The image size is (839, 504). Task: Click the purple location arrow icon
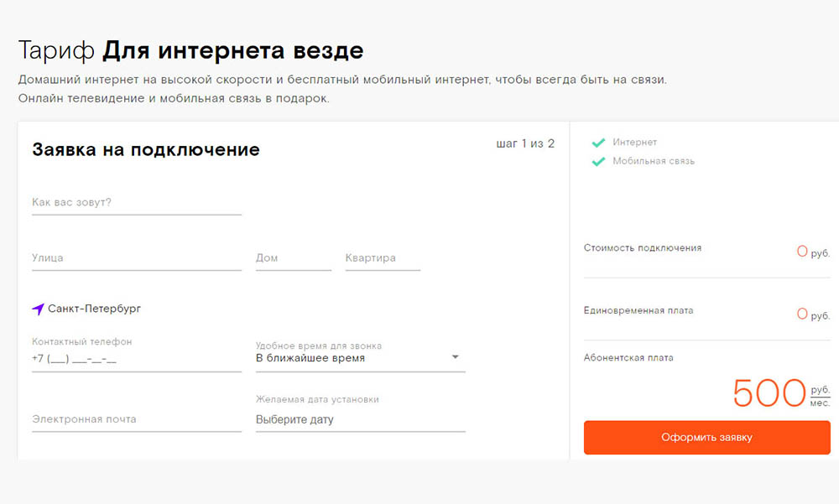pyautogui.click(x=38, y=309)
